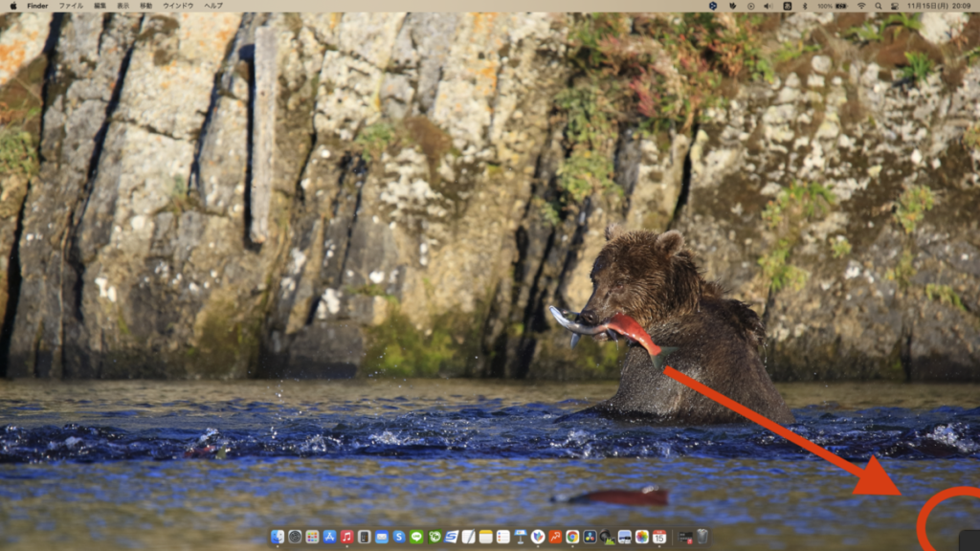Toggle Bluetooth from the menu bar

click(x=805, y=9)
